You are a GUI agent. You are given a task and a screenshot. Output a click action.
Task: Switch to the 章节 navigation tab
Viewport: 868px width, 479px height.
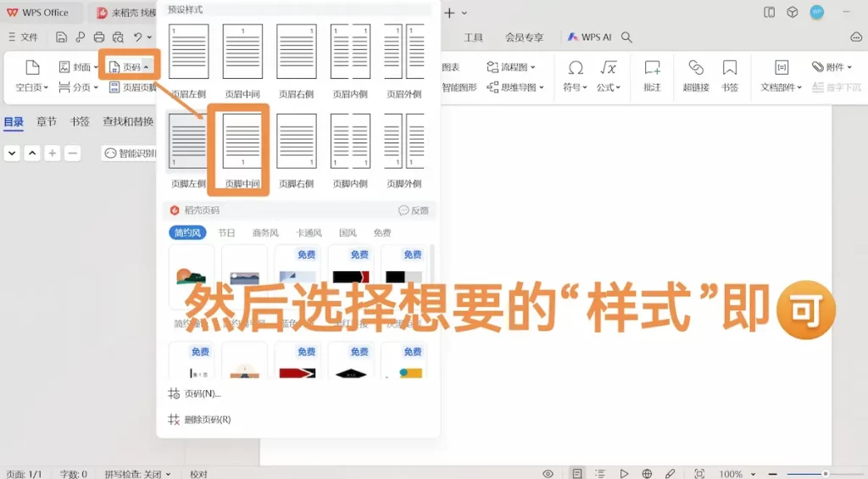[x=47, y=121]
